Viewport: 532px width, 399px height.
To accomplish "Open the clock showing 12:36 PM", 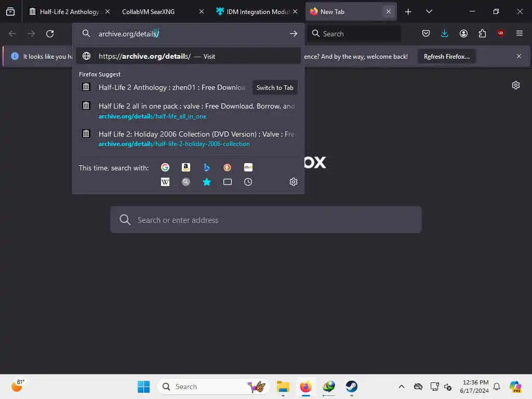I will click(x=474, y=387).
